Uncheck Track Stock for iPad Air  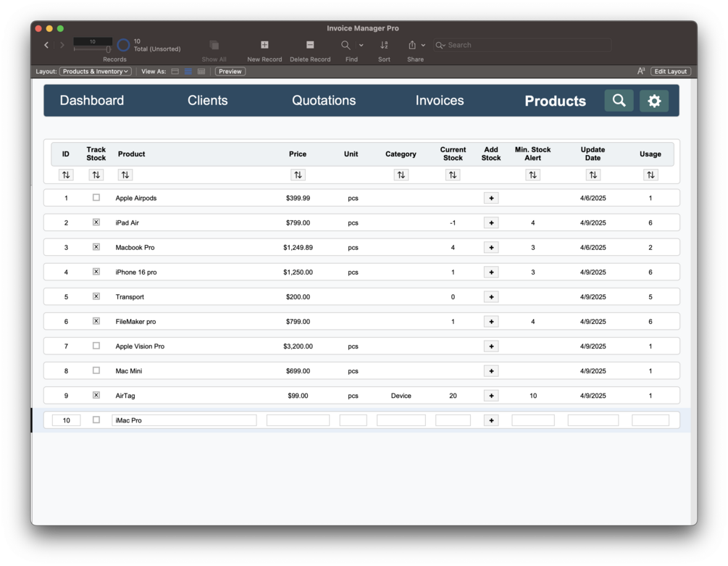pyautogui.click(x=96, y=222)
